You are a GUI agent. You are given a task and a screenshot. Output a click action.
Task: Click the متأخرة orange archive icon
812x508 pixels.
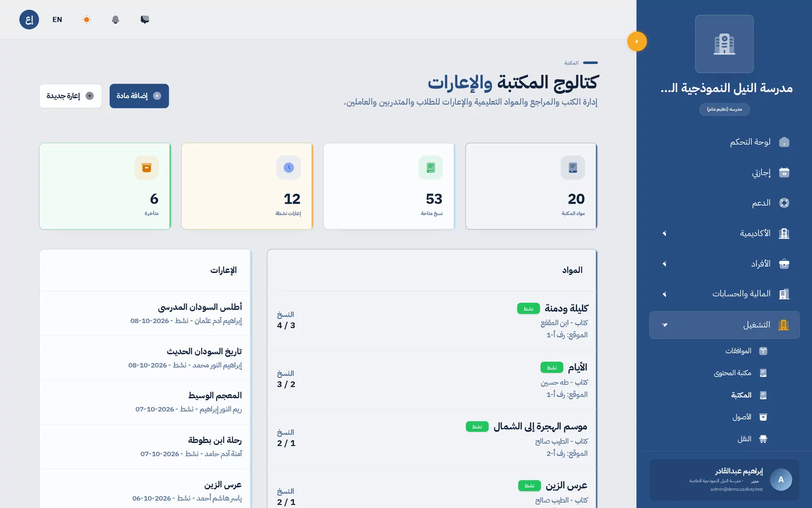click(147, 167)
